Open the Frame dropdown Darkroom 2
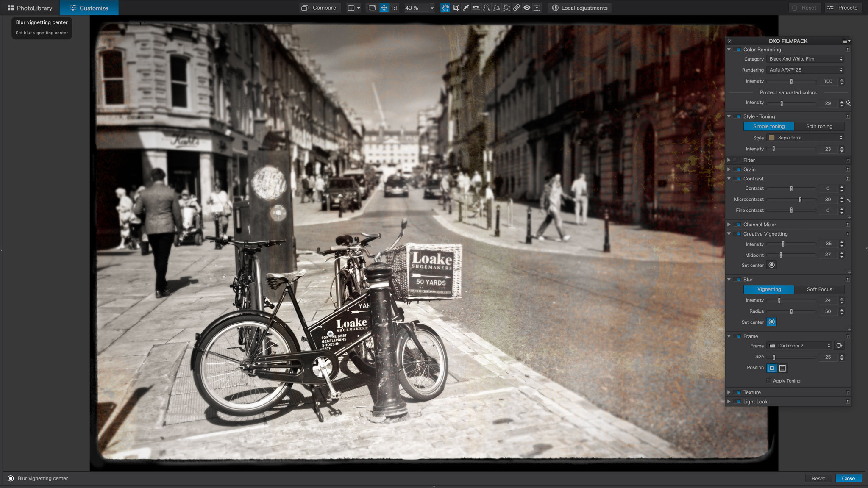Viewport: 868px width, 488px height. (x=799, y=346)
